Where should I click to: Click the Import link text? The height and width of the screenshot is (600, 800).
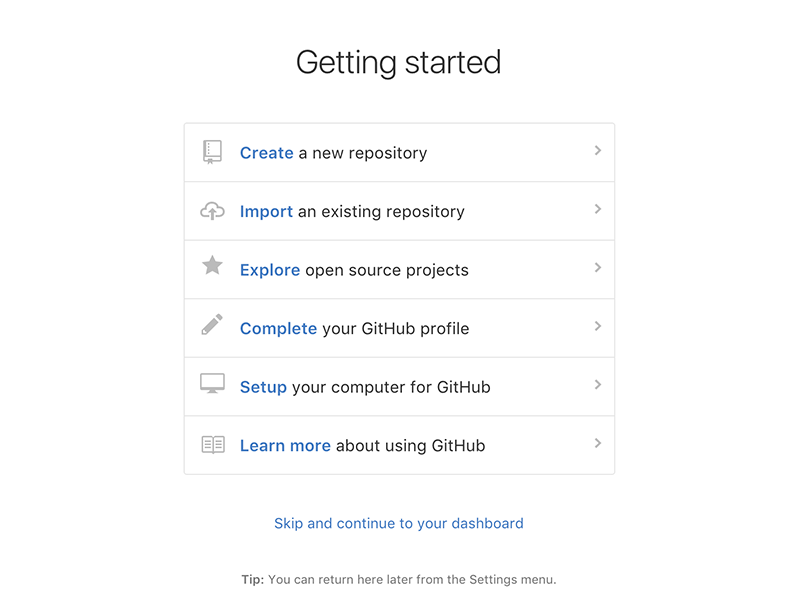pyautogui.click(x=266, y=212)
